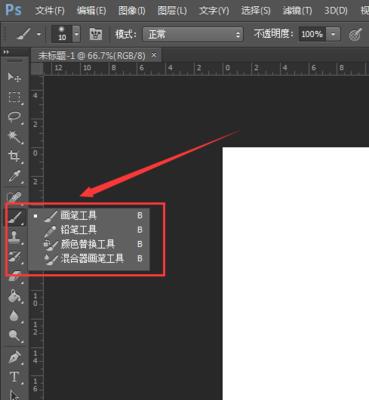
Task: Select the Paint Bucket tool
Action: [14, 296]
